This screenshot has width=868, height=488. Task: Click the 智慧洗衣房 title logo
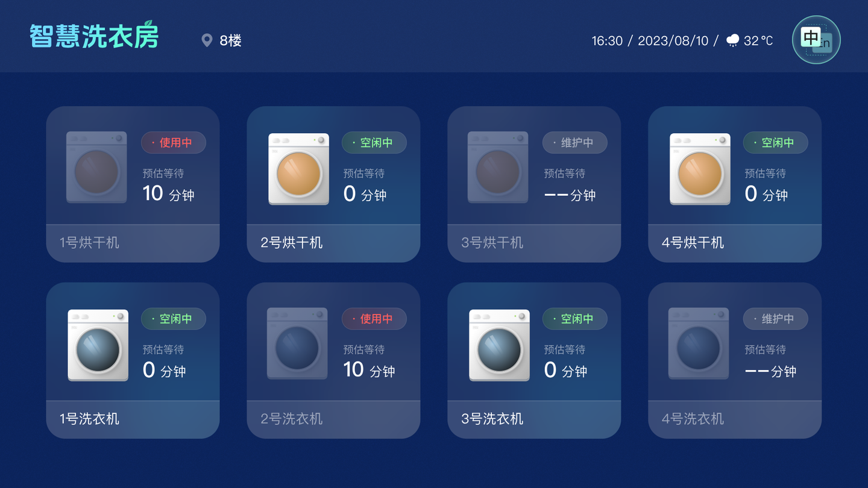[94, 36]
